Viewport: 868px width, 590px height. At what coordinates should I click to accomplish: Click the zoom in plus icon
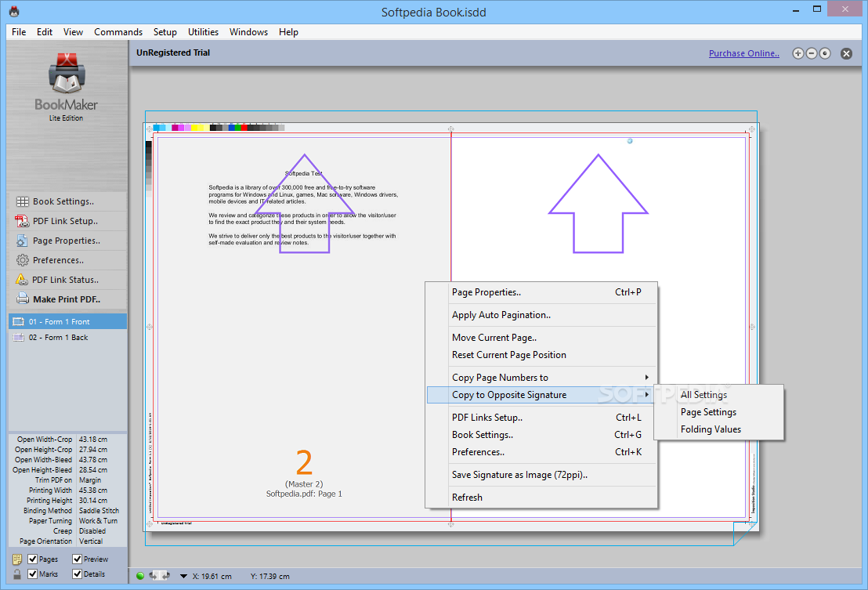coord(797,53)
